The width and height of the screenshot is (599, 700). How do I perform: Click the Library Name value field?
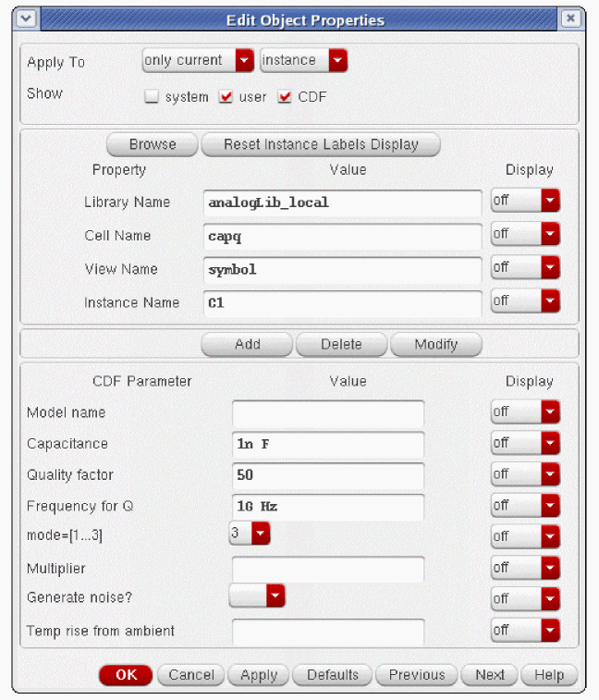click(x=342, y=203)
